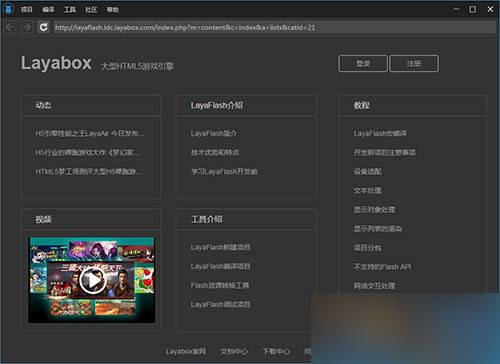The height and width of the screenshot is (364, 500).
Task: Open tutorial 项目分包
Action: [367, 248]
